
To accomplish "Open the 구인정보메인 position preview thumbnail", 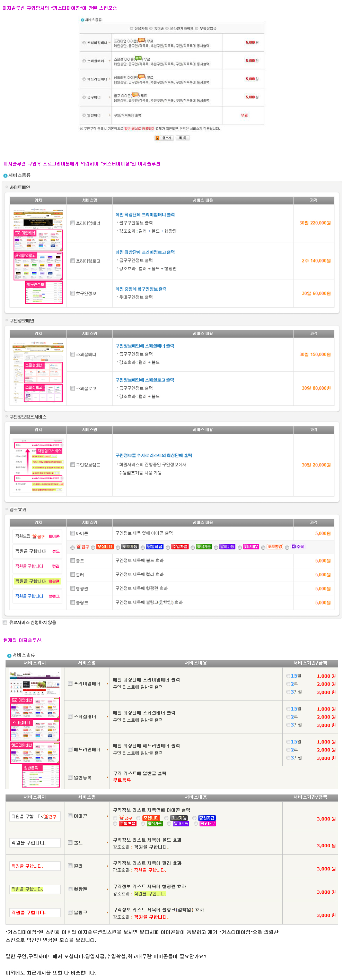I will tap(38, 371).
